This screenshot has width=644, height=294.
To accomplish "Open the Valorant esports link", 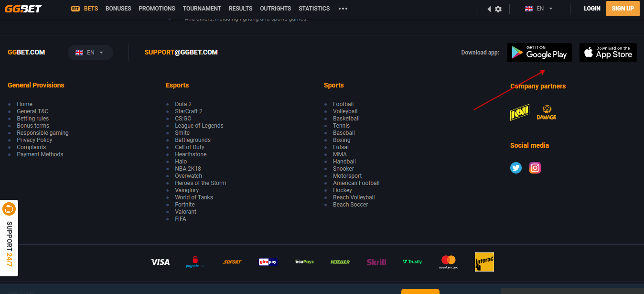I will tap(186, 212).
